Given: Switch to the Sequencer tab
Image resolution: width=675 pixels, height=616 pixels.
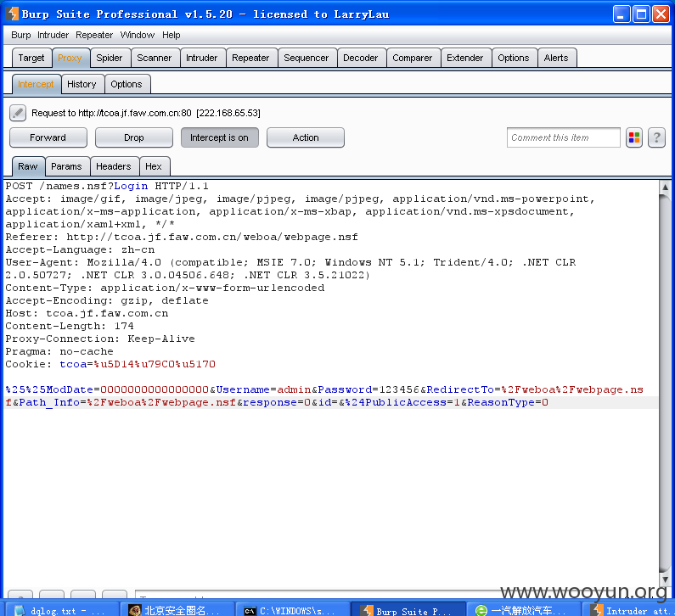Looking at the screenshot, I should point(306,58).
